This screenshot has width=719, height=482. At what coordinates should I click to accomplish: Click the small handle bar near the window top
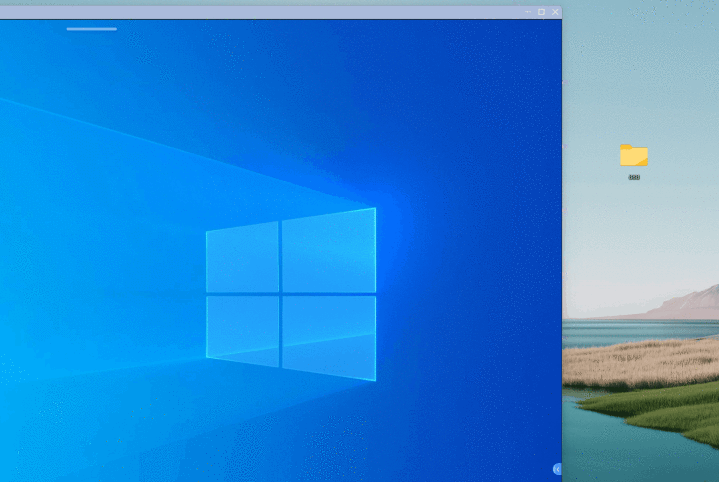[92, 29]
